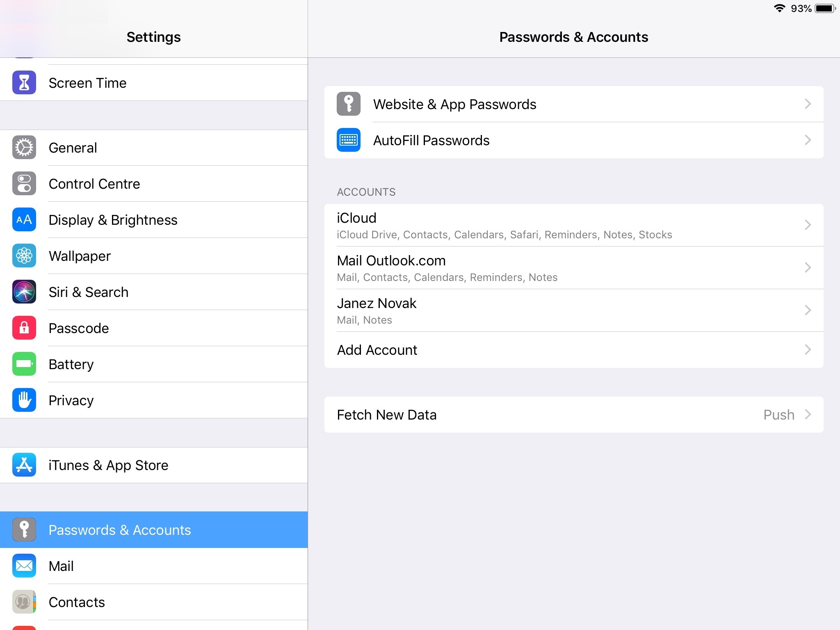Tap the Siri & Search icon
Image resolution: width=840 pixels, height=630 pixels.
(x=24, y=292)
